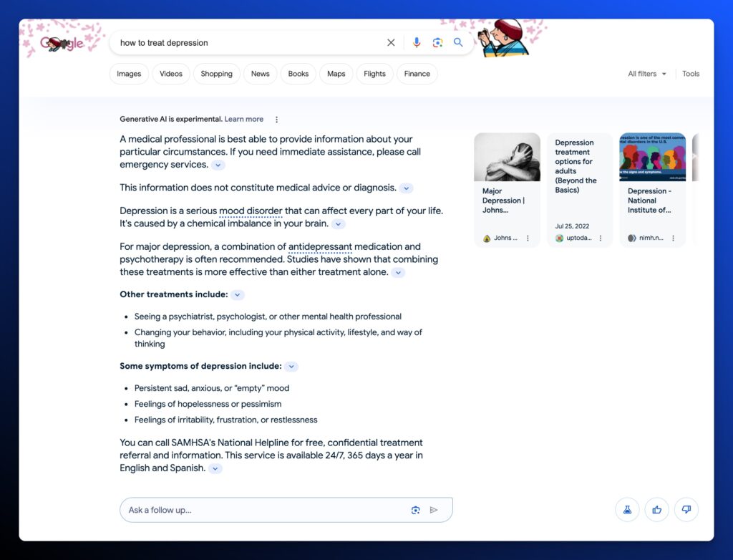Open Google Lens image search icon
The width and height of the screenshot is (733, 560).
pos(437,43)
